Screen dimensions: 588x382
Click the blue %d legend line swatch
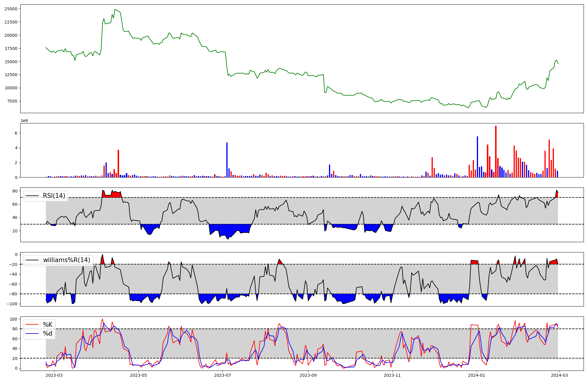[32, 334]
